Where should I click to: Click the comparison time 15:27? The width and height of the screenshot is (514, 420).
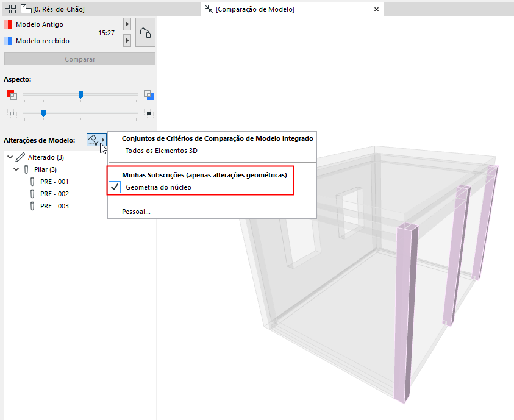[106, 33]
